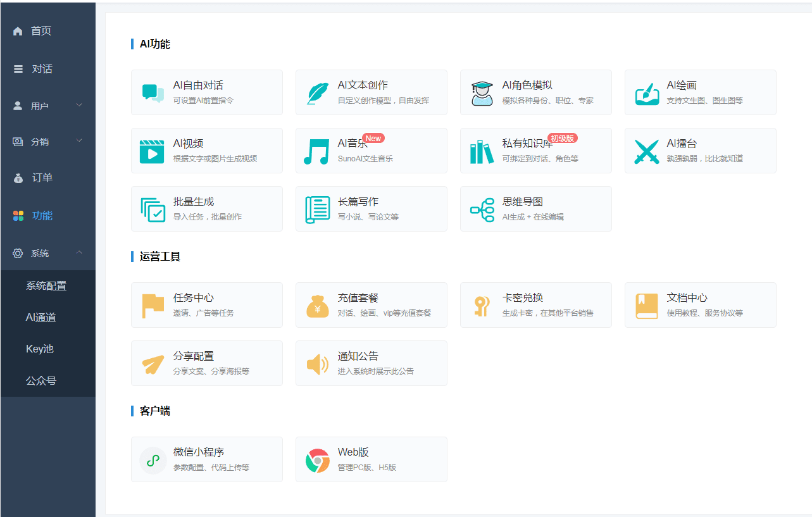Click the graduate avatar icon for AI角色模拟
The height and width of the screenshot is (517, 812).
coord(482,93)
